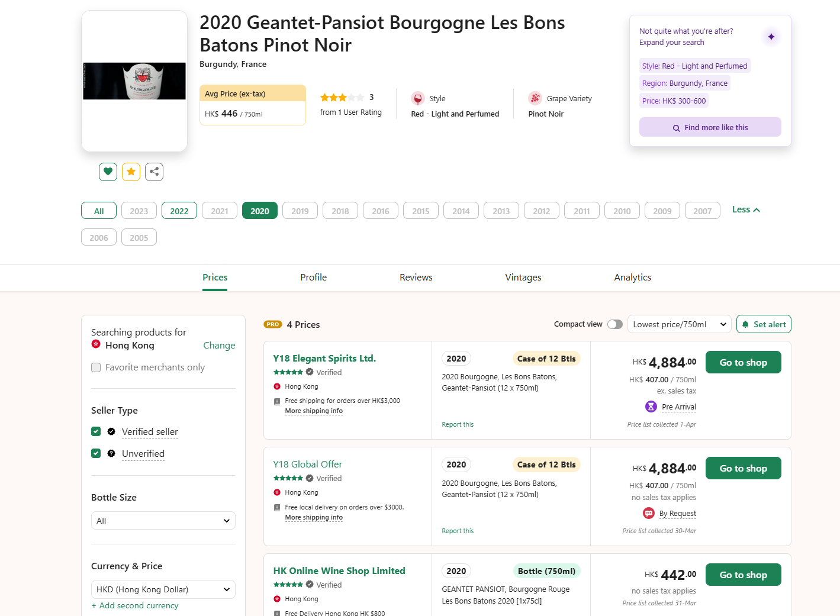840x616 pixels.
Task: Click the Set alert button
Action: click(x=764, y=324)
